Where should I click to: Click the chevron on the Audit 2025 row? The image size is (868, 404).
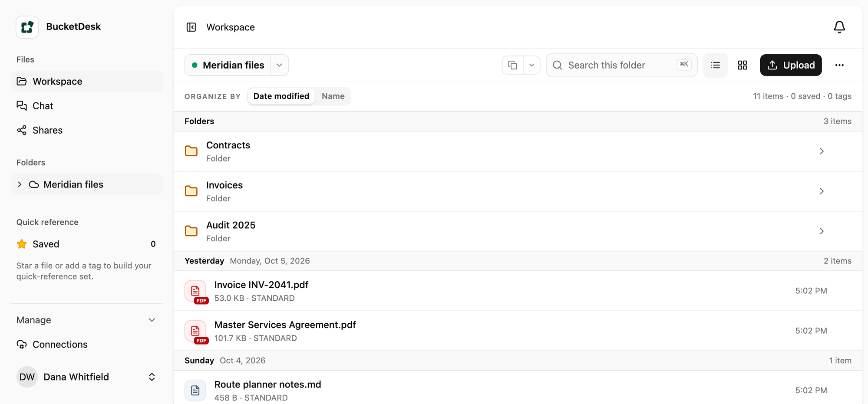[x=822, y=231]
